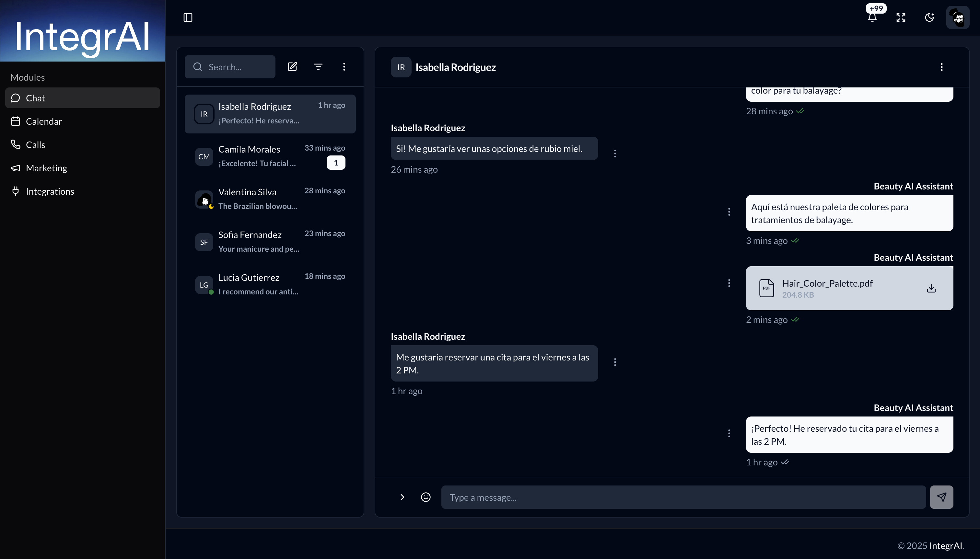This screenshot has height=559, width=980.
Task: Toggle dark mode moon icon
Action: pos(929,18)
